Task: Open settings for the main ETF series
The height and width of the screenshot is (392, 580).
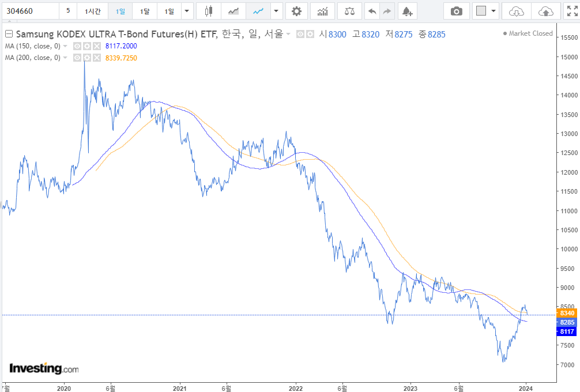Action: click(310, 35)
